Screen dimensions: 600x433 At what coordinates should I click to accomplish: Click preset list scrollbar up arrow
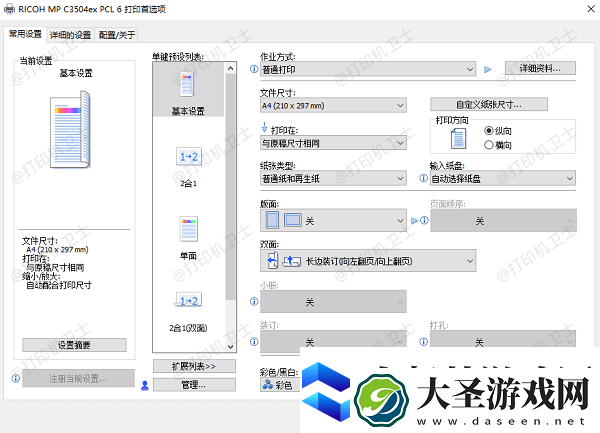[x=230, y=68]
